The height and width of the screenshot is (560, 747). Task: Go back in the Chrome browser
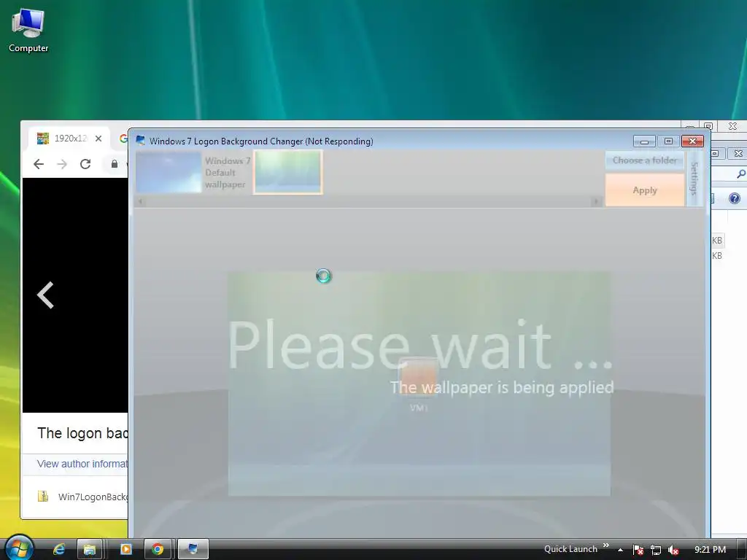point(39,164)
